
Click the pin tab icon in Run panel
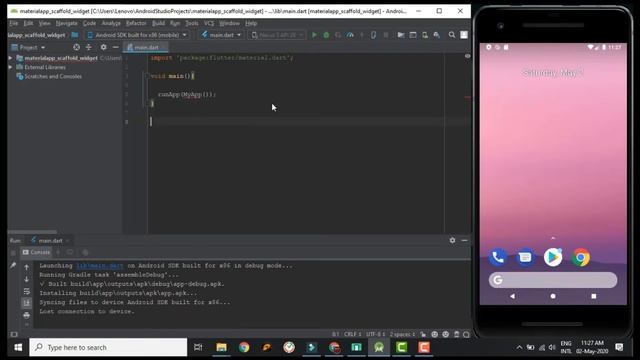(13, 265)
